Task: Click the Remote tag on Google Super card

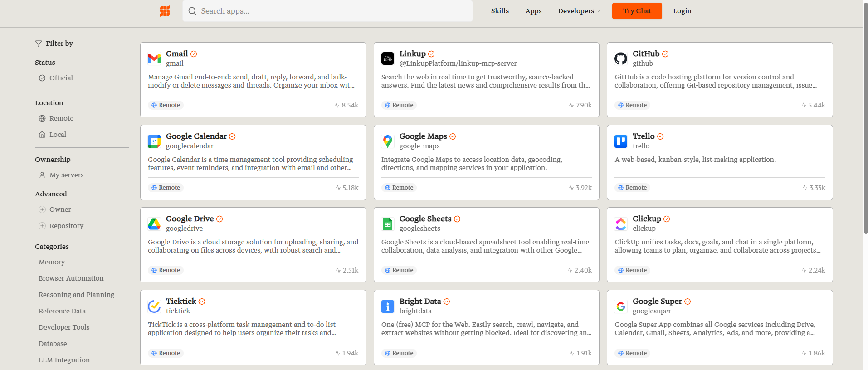Action: pos(633,353)
